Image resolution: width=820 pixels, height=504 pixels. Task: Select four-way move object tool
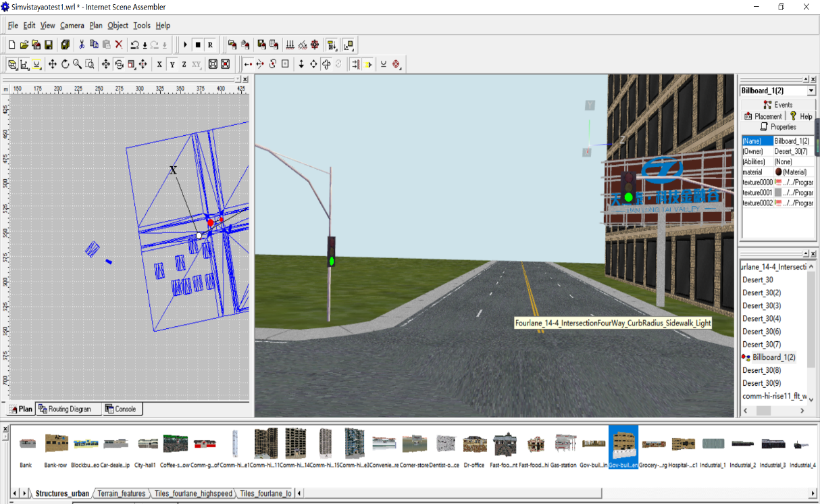pos(313,64)
